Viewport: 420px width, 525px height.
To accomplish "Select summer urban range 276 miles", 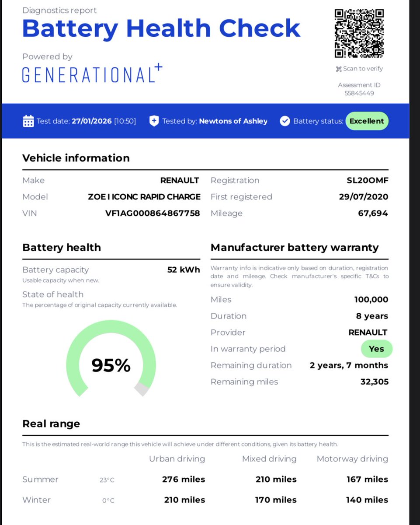I will [x=184, y=479].
